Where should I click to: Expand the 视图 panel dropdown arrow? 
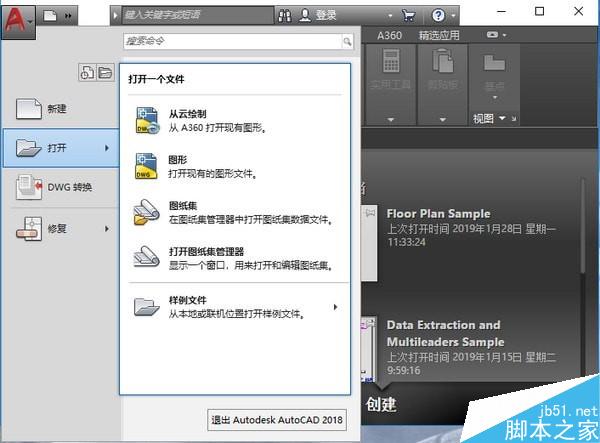coord(502,118)
